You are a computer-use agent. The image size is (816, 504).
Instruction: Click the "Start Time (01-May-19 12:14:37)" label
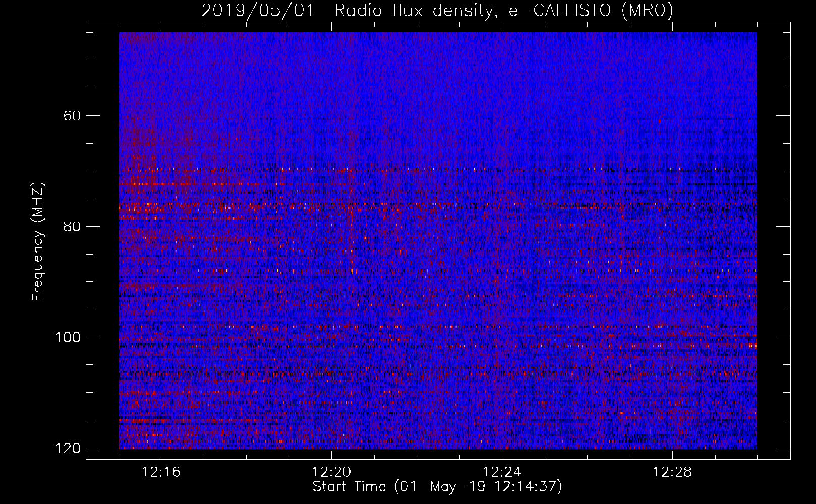tap(437, 487)
